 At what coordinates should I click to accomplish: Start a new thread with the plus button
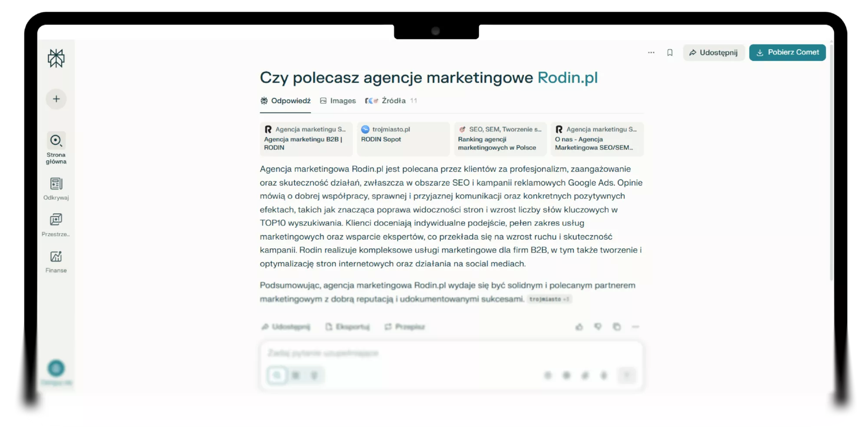click(56, 99)
